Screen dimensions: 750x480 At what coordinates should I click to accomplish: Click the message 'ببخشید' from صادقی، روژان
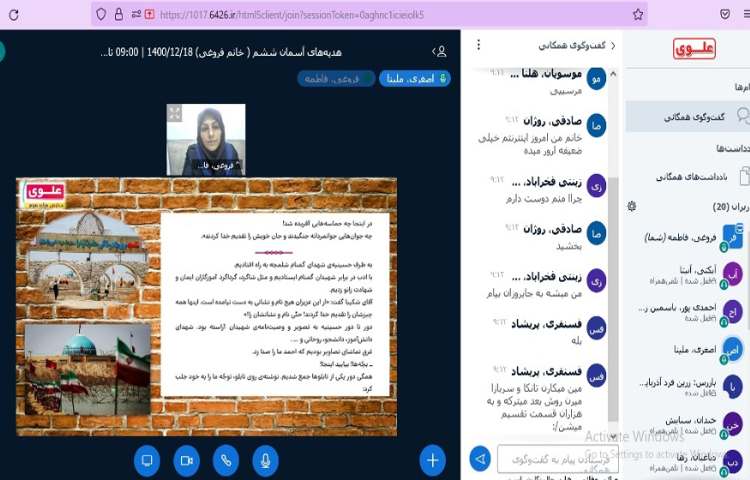[569, 246]
